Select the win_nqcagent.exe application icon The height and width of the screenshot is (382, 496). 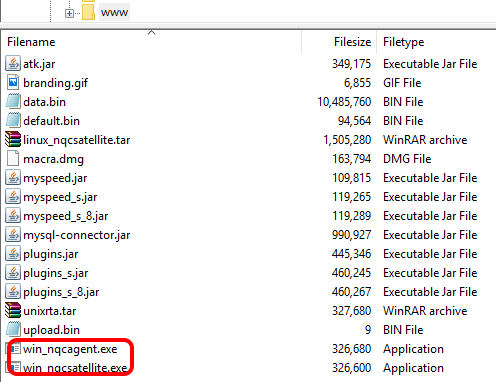tap(14, 349)
